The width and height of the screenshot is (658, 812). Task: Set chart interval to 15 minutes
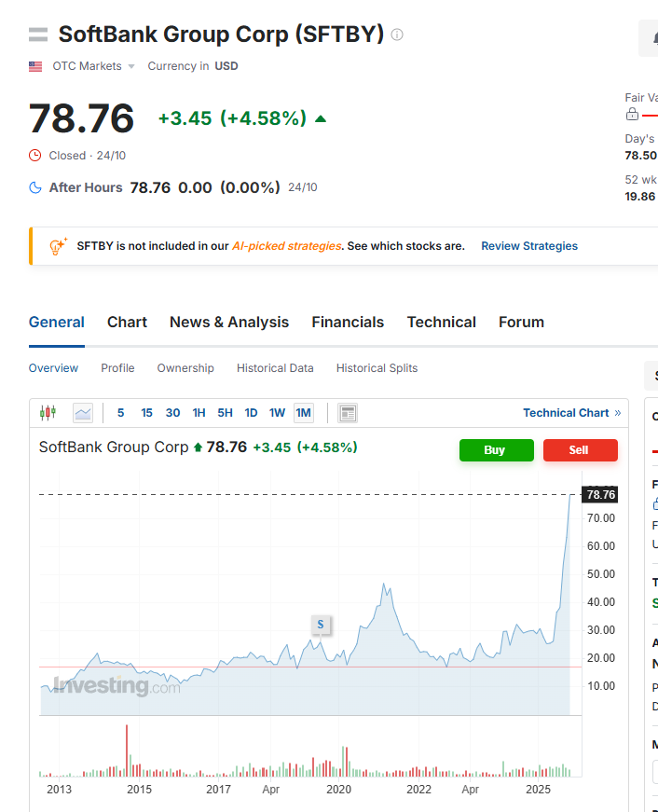coord(146,413)
